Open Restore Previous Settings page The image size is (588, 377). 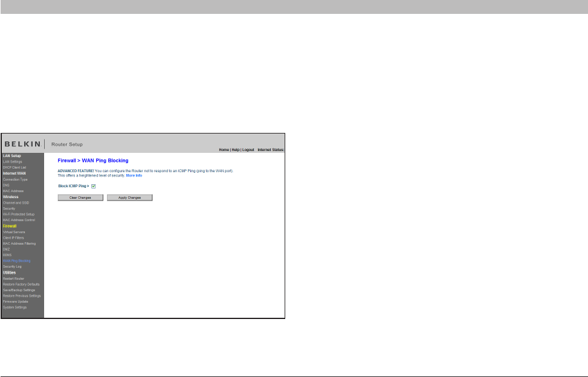[x=22, y=295]
